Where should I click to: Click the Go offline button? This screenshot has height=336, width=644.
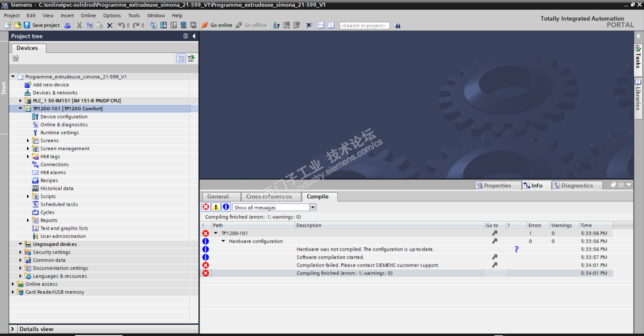pyautogui.click(x=251, y=25)
